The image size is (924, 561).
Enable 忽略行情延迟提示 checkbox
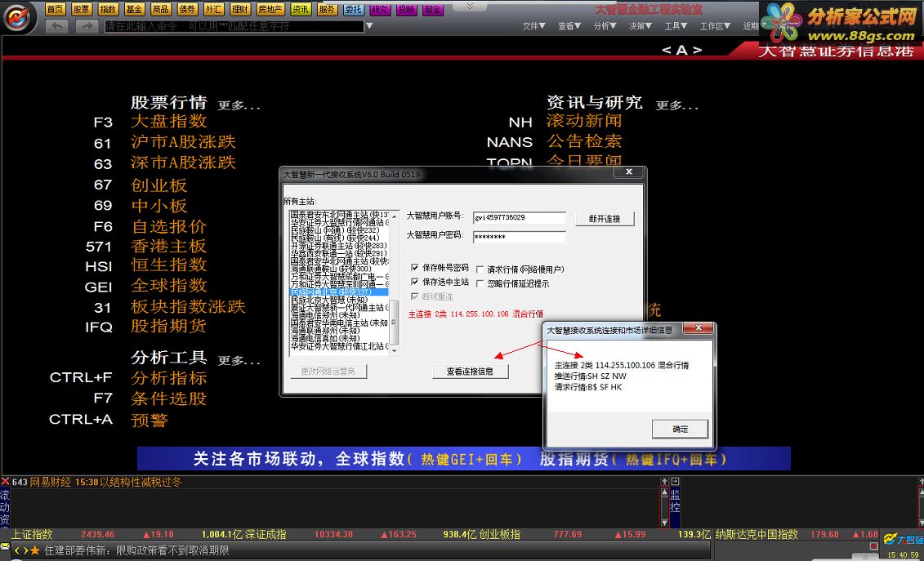coord(480,283)
